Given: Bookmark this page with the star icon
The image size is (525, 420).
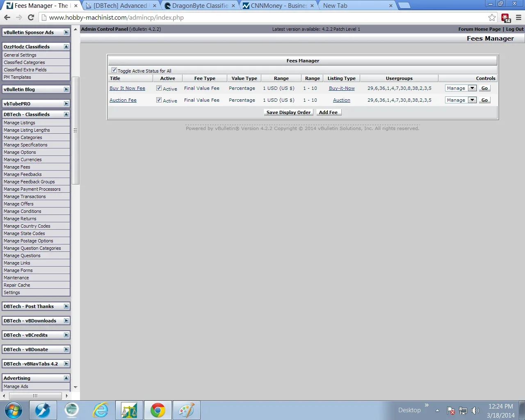Looking at the screenshot, I should [x=492, y=17].
